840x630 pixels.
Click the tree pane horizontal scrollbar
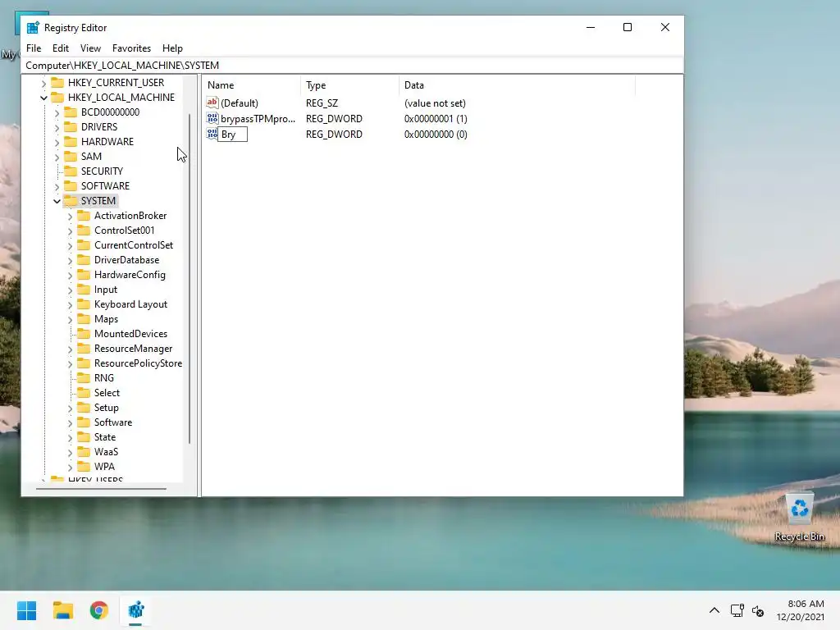point(101,489)
